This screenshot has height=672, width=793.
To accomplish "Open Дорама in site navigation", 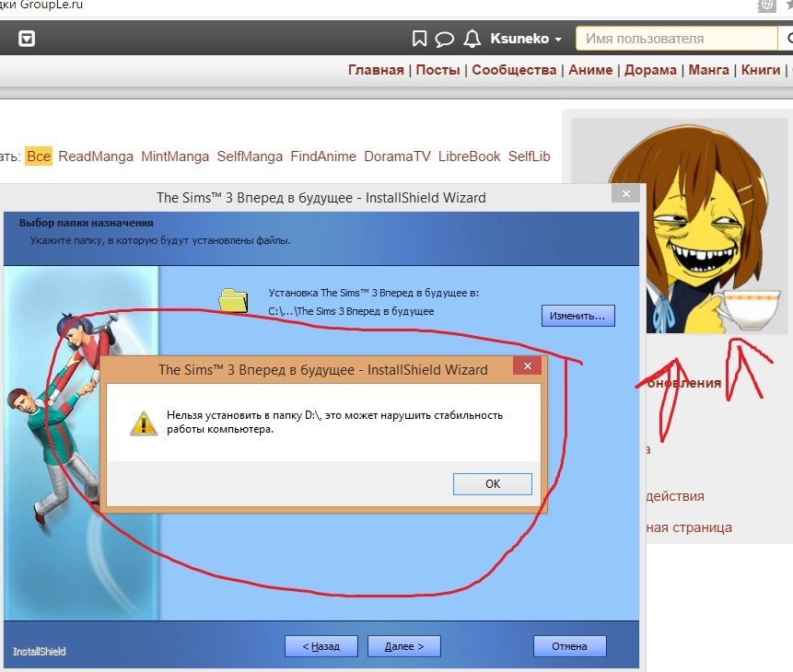I will click(x=650, y=70).
